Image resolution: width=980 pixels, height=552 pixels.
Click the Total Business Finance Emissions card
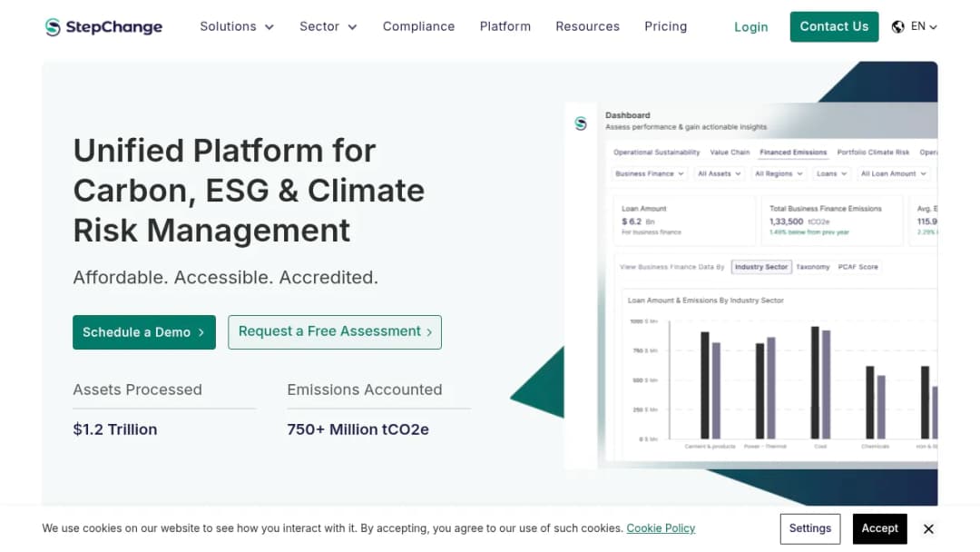[x=832, y=221]
